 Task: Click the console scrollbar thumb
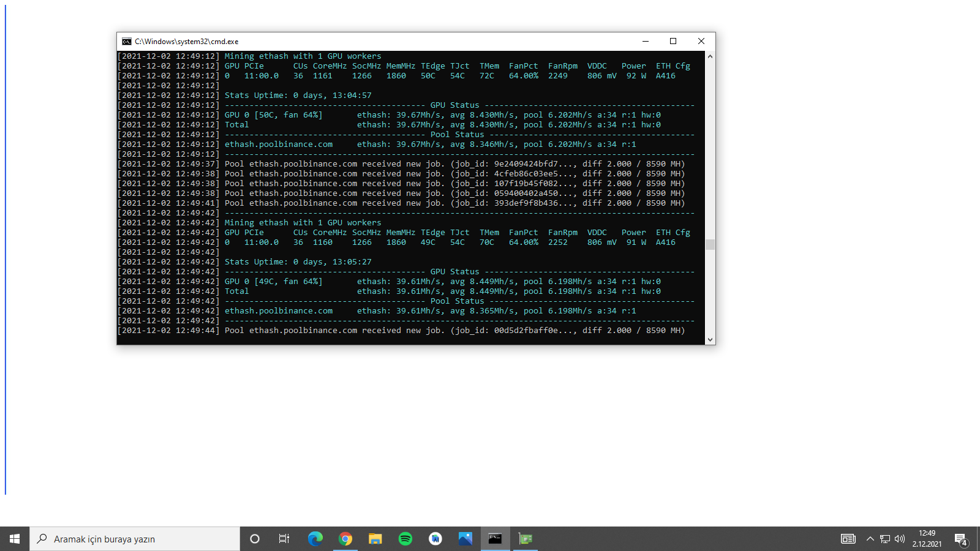[x=710, y=245]
